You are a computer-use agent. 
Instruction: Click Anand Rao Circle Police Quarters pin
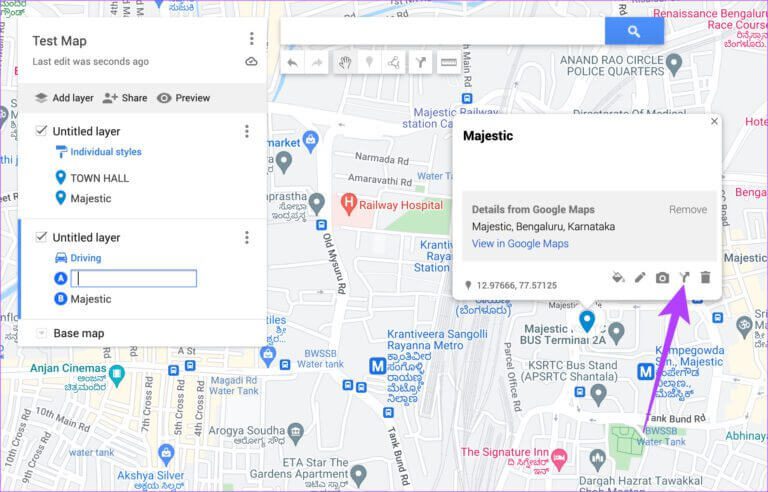(674, 64)
